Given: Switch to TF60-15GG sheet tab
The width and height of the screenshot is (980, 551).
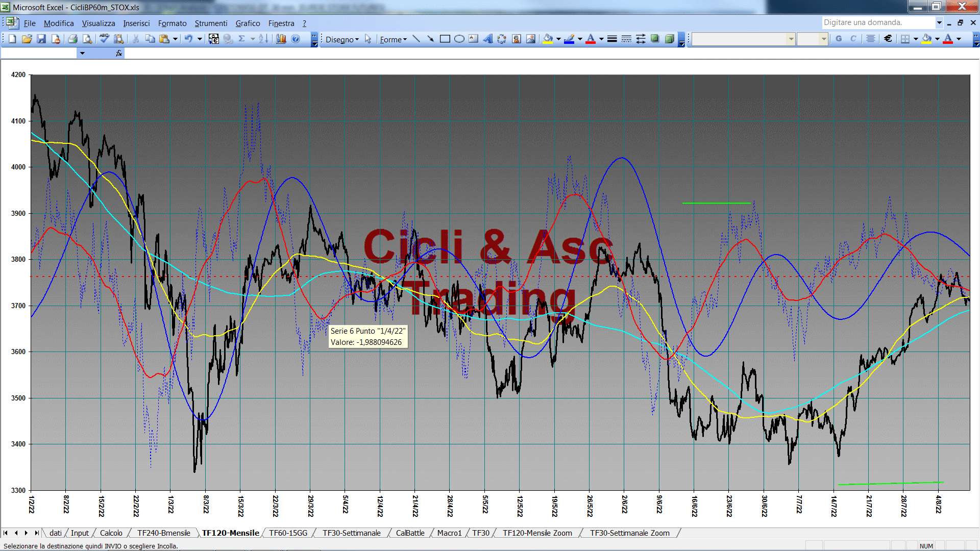Looking at the screenshot, I should pyautogui.click(x=288, y=533).
